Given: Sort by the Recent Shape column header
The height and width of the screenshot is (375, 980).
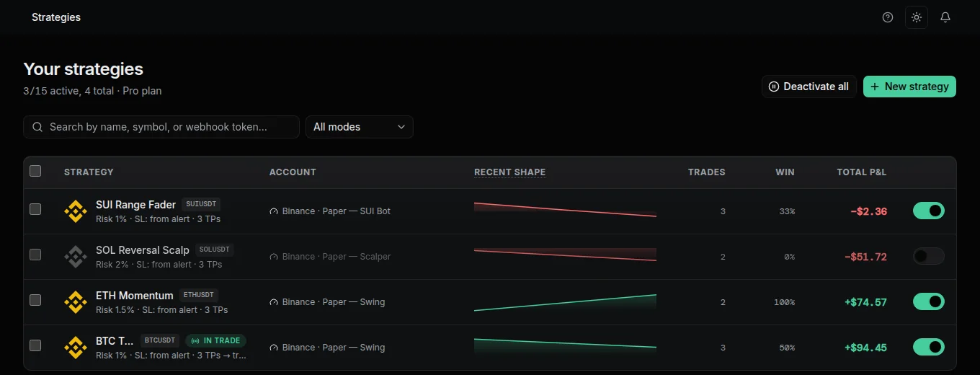Looking at the screenshot, I should [509, 172].
